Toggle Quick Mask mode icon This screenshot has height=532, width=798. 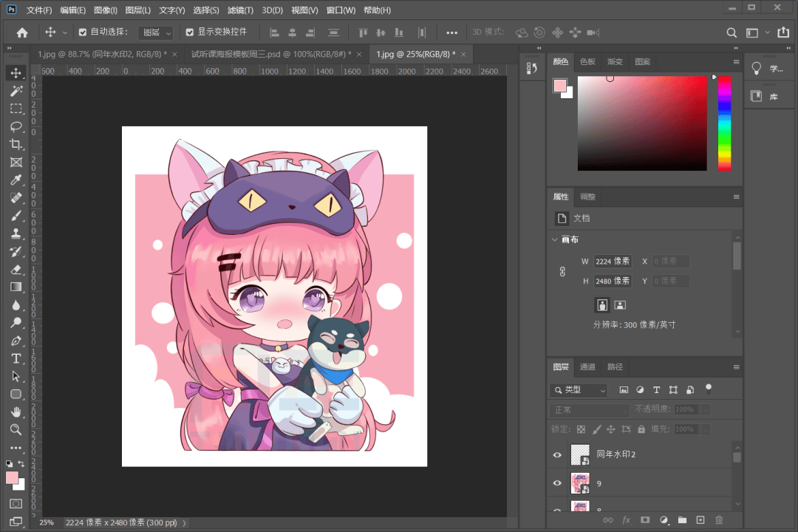16,503
